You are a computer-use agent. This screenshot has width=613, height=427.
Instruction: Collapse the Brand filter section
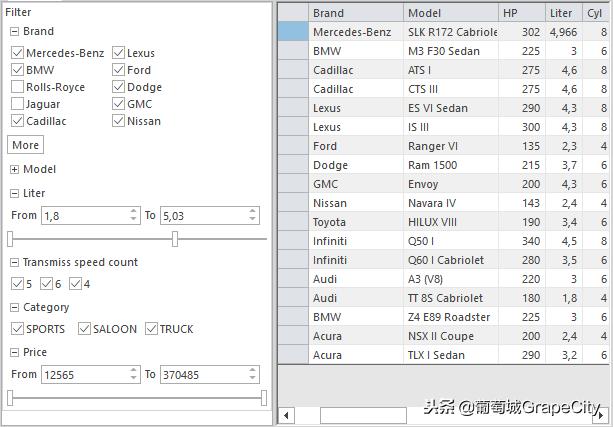click(14, 32)
